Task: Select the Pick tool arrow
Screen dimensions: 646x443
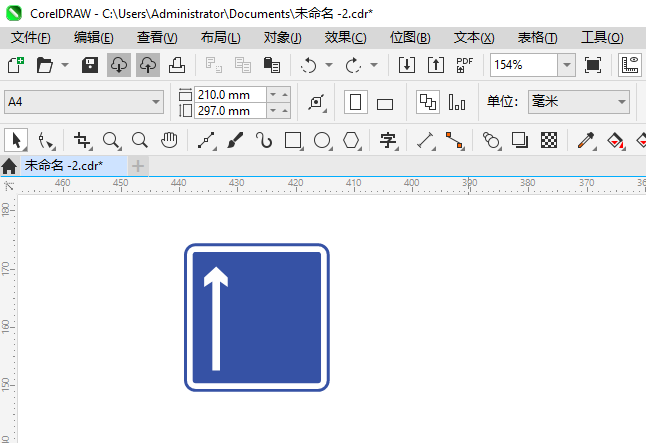Action: point(16,140)
